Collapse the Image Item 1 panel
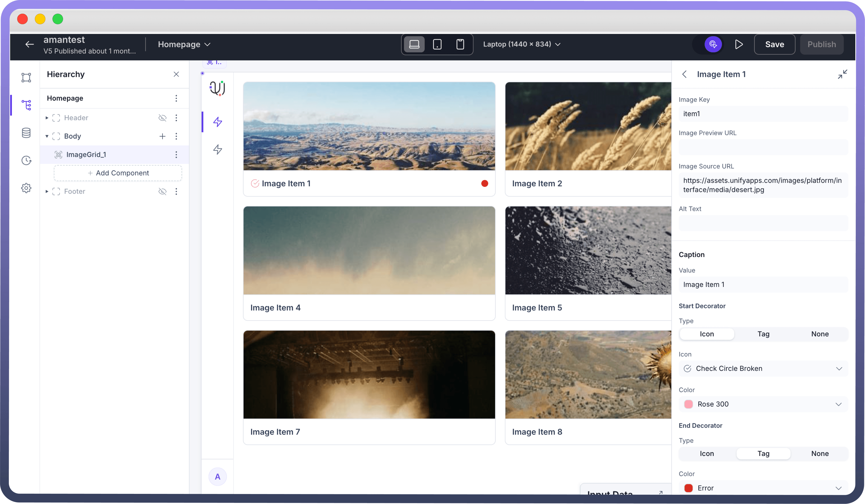This screenshot has height=504, width=865. [x=842, y=74]
